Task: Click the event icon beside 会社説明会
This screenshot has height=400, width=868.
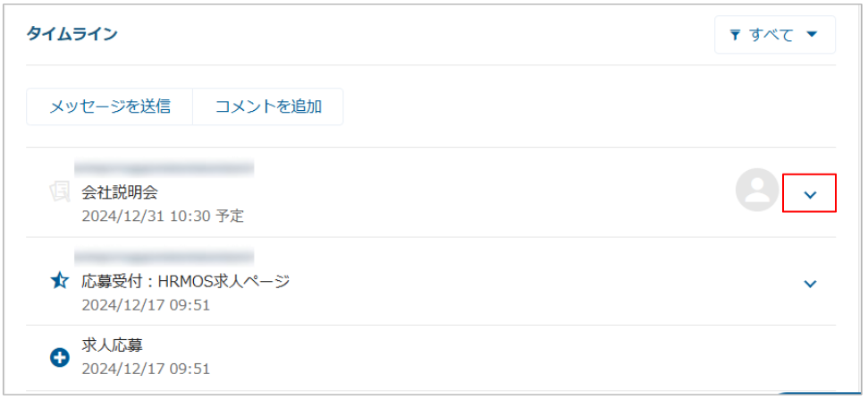Action: pos(60,191)
